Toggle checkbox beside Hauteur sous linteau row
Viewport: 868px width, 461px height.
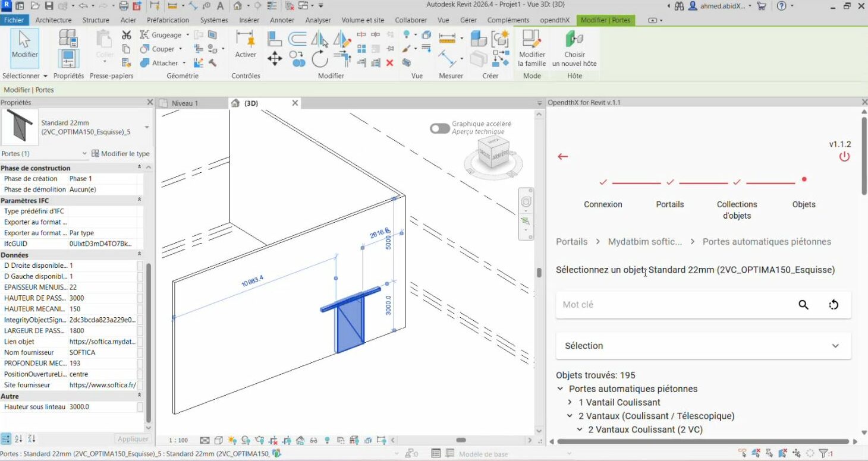pyautogui.click(x=140, y=407)
